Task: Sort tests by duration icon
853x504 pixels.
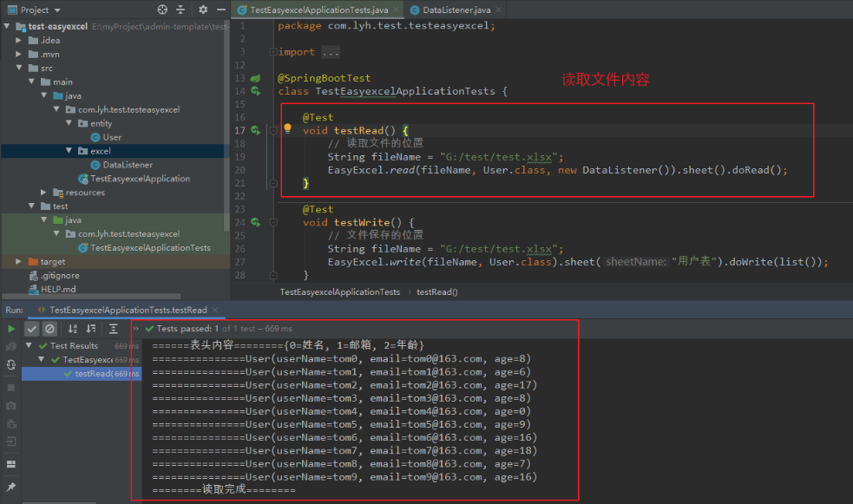Action: [91, 329]
